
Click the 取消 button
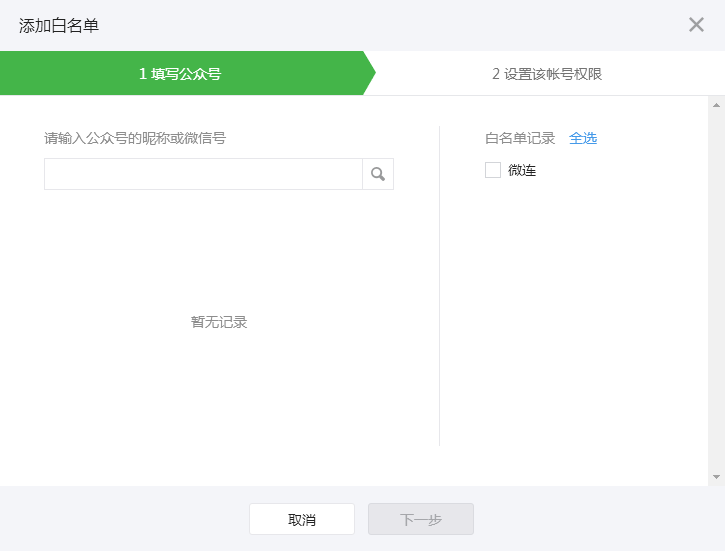pos(302,519)
